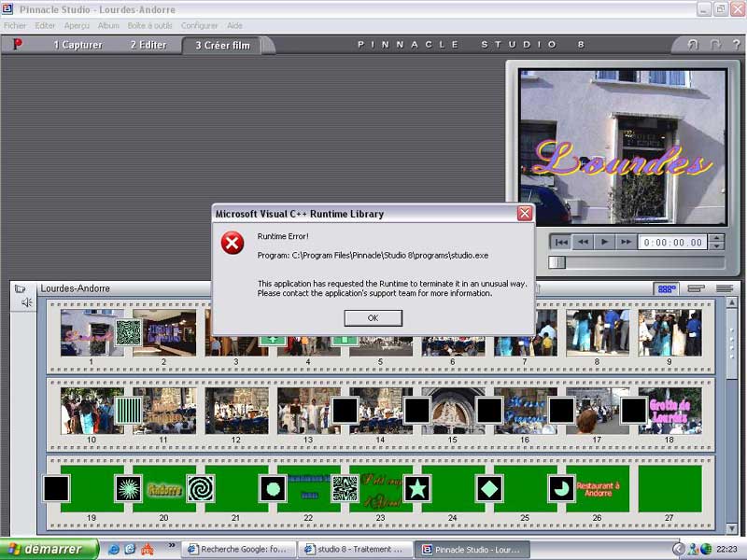Click the starburst transition before clip 20

129,488
